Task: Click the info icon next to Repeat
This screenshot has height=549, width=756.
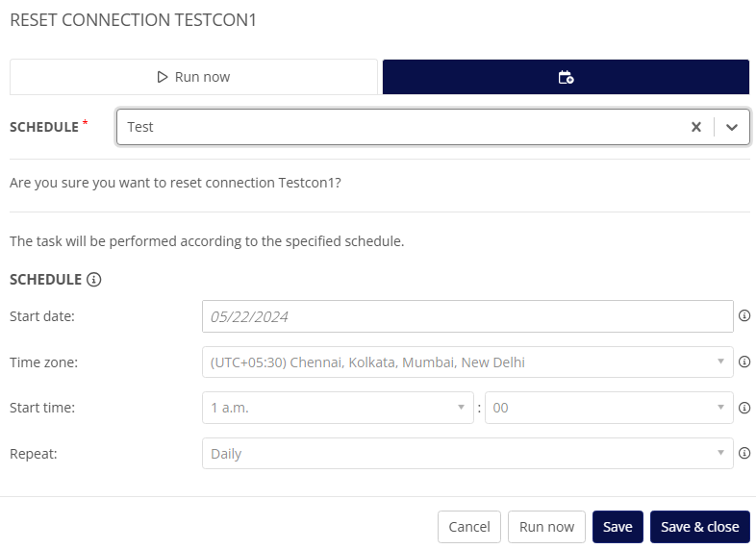Action: coord(744,454)
